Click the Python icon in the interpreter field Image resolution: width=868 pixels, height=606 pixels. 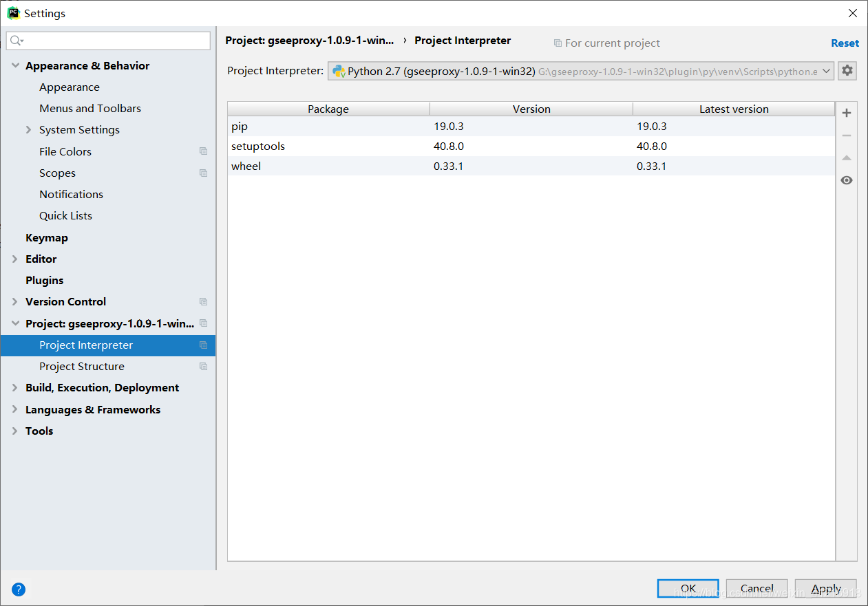tap(339, 71)
